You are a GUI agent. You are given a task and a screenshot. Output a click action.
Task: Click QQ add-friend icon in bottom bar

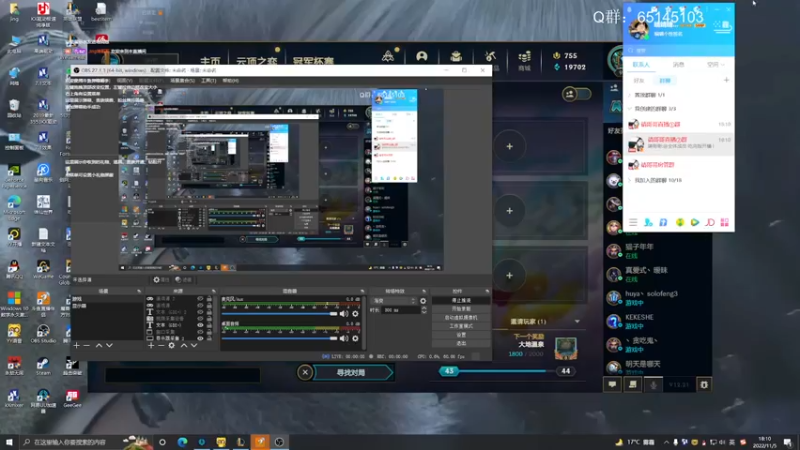[648, 222]
